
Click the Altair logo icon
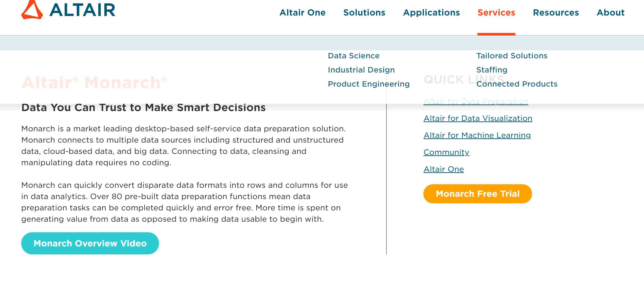[32, 10]
